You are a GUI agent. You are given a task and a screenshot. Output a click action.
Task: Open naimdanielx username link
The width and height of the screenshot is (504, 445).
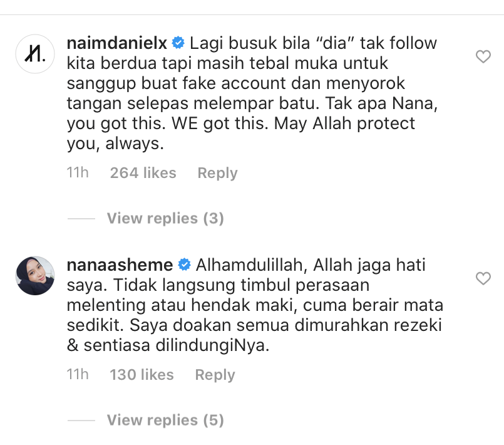pos(117,43)
